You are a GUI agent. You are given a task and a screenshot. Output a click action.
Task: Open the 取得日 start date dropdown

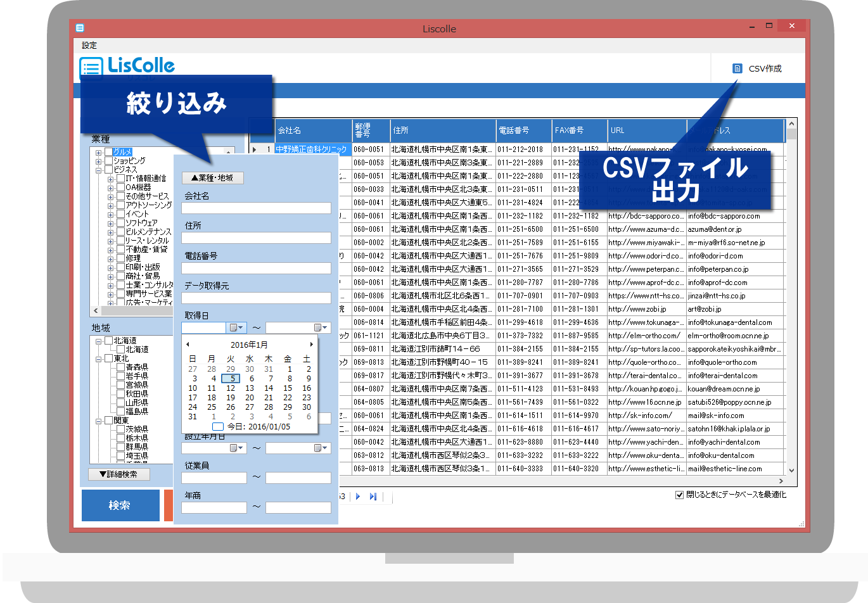(236, 327)
